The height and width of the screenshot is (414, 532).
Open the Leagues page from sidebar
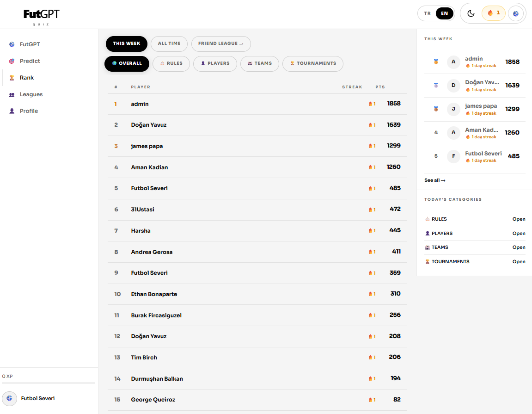click(x=31, y=94)
